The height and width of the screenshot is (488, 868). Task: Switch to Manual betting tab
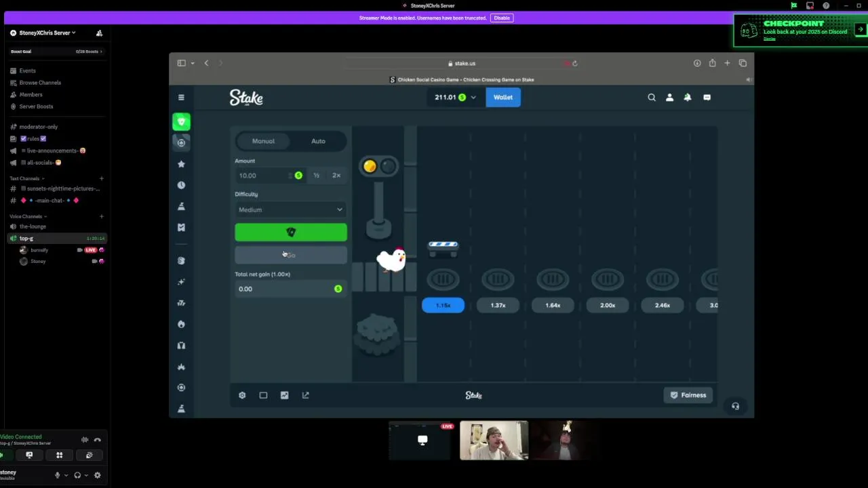point(263,141)
